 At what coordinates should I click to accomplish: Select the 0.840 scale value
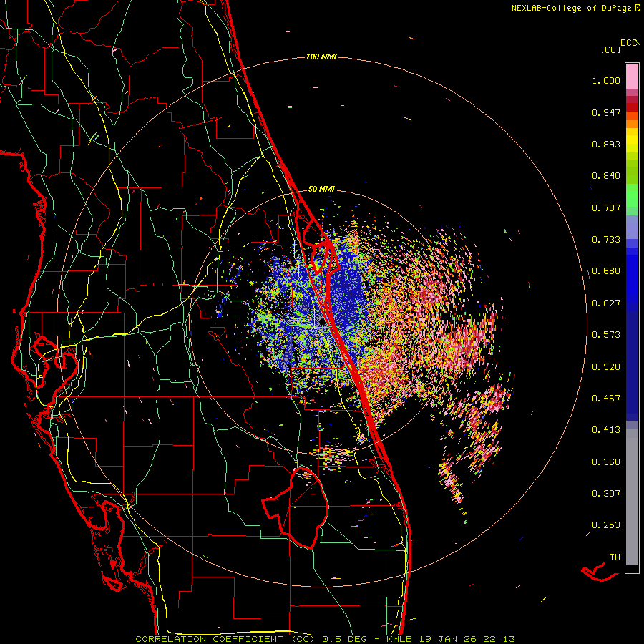[606, 176]
